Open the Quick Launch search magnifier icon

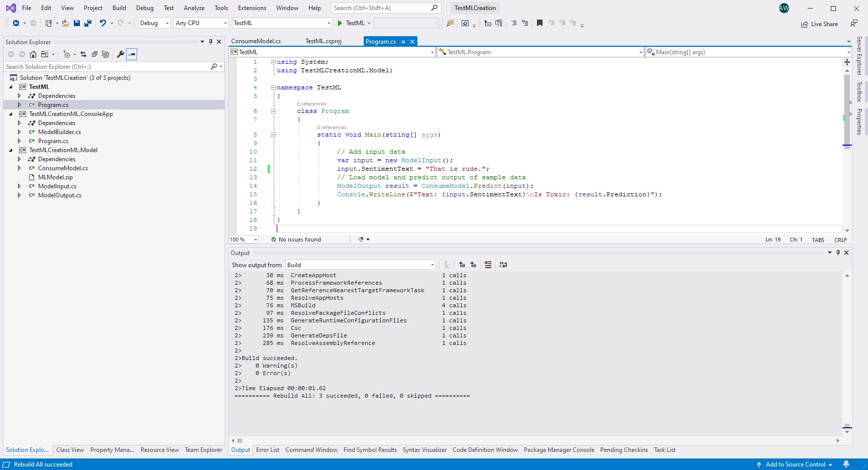pyautogui.click(x=433, y=8)
